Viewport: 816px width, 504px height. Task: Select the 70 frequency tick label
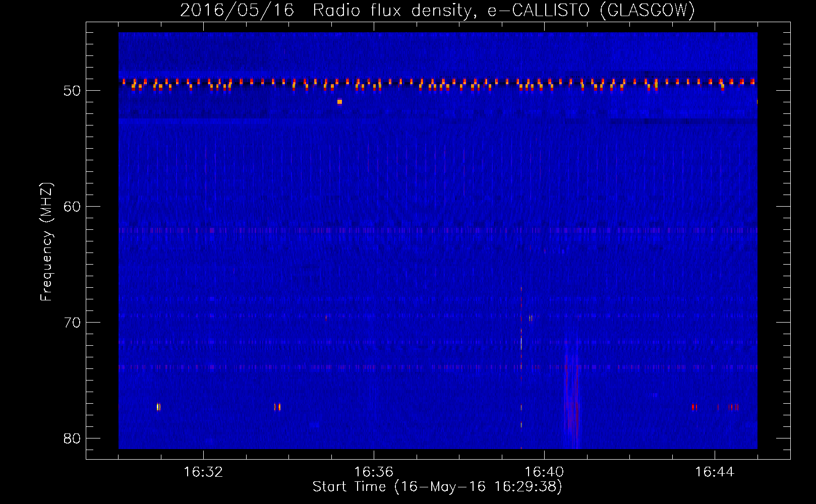pos(72,323)
